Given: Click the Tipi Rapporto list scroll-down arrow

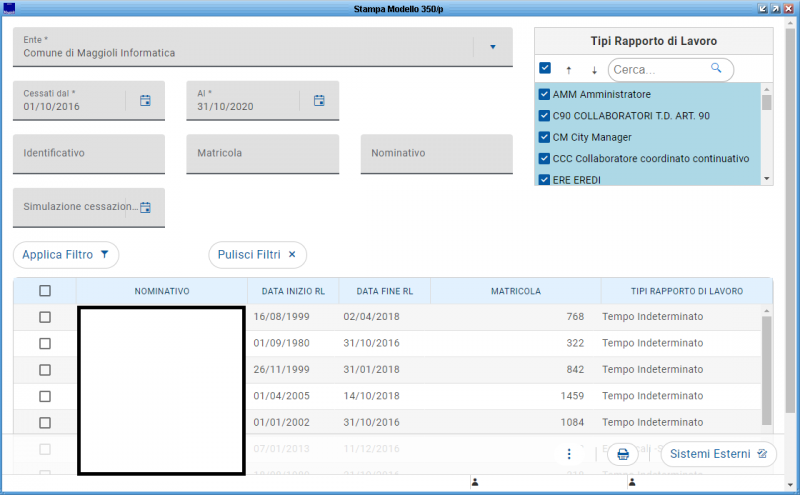Looking at the screenshot, I should click(x=766, y=179).
